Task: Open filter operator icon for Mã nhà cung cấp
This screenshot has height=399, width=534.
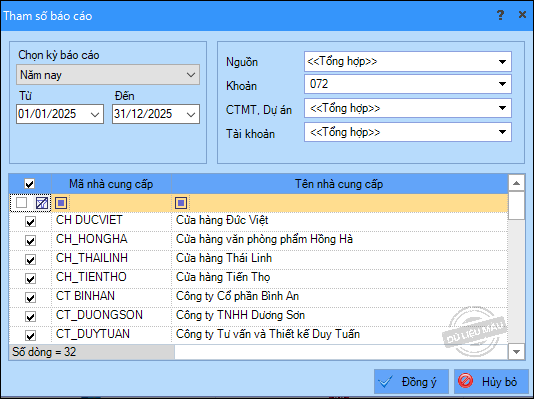Action: 61,203
